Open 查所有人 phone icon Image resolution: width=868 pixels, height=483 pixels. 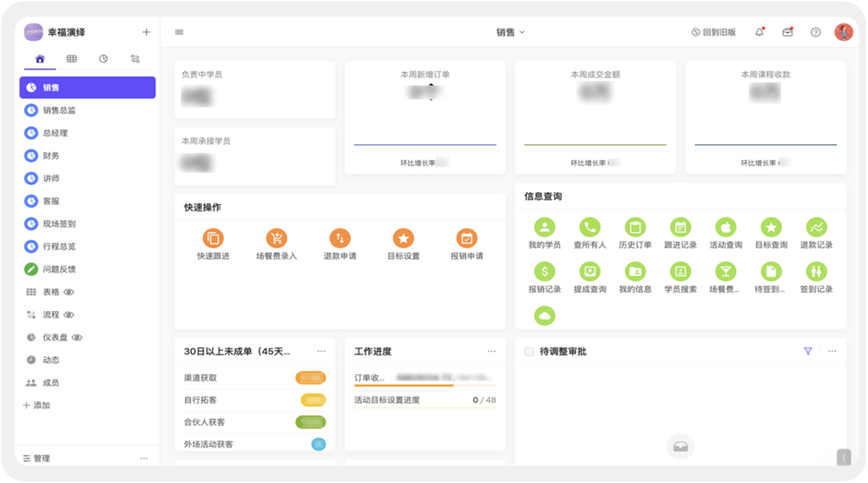click(590, 228)
